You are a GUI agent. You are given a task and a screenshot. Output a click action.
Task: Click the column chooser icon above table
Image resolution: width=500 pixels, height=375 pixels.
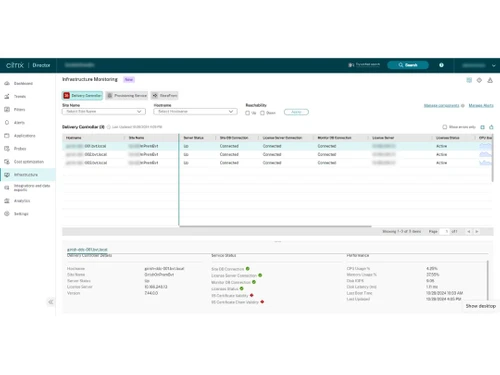[x=482, y=127]
